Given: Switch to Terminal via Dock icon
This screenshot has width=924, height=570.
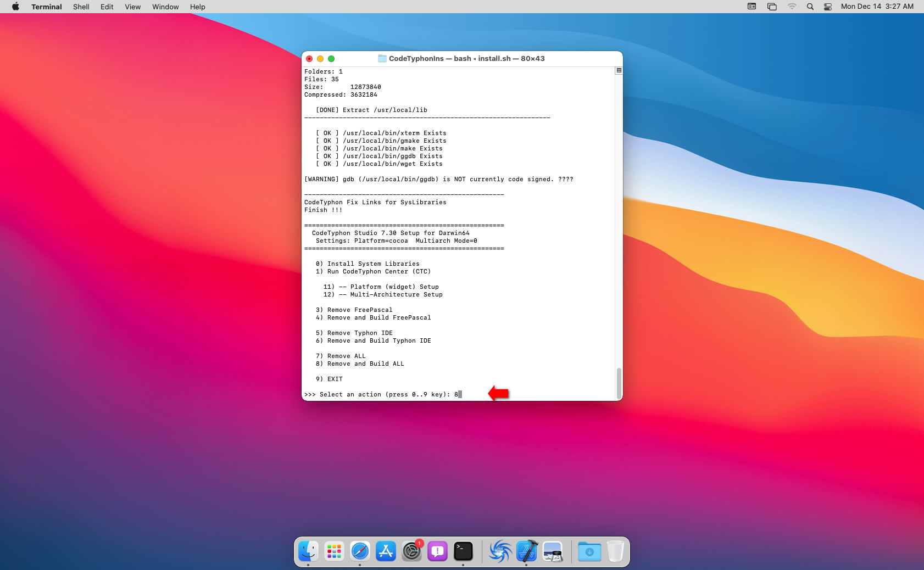Looking at the screenshot, I should [463, 551].
